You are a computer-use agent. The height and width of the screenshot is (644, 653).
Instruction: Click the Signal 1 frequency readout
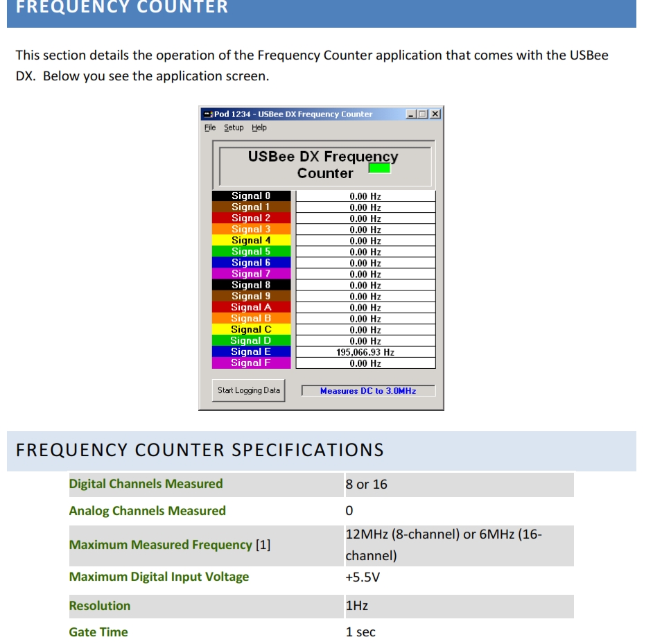tap(365, 207)
